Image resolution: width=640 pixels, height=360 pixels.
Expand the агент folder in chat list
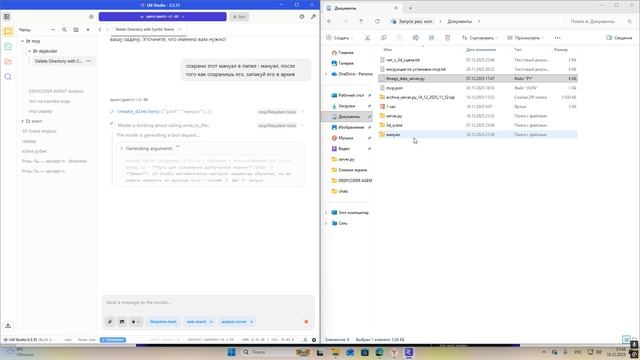(x=23, y=121)
